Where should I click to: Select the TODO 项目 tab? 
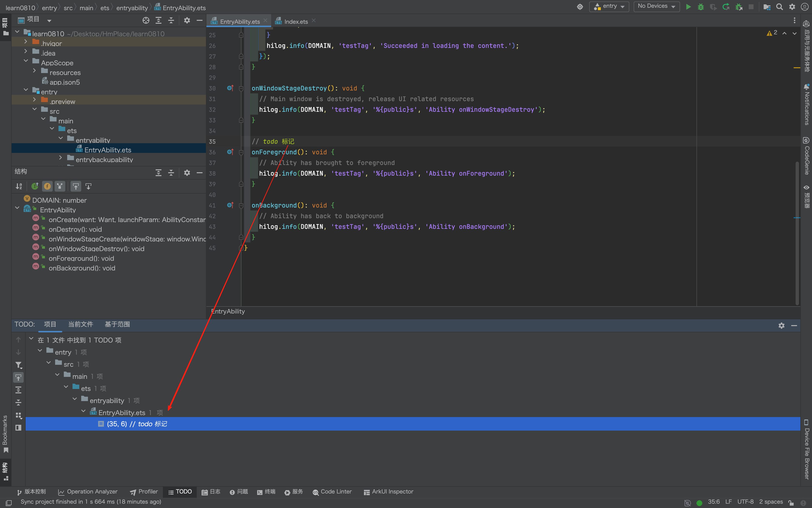[x=50, y=324]
